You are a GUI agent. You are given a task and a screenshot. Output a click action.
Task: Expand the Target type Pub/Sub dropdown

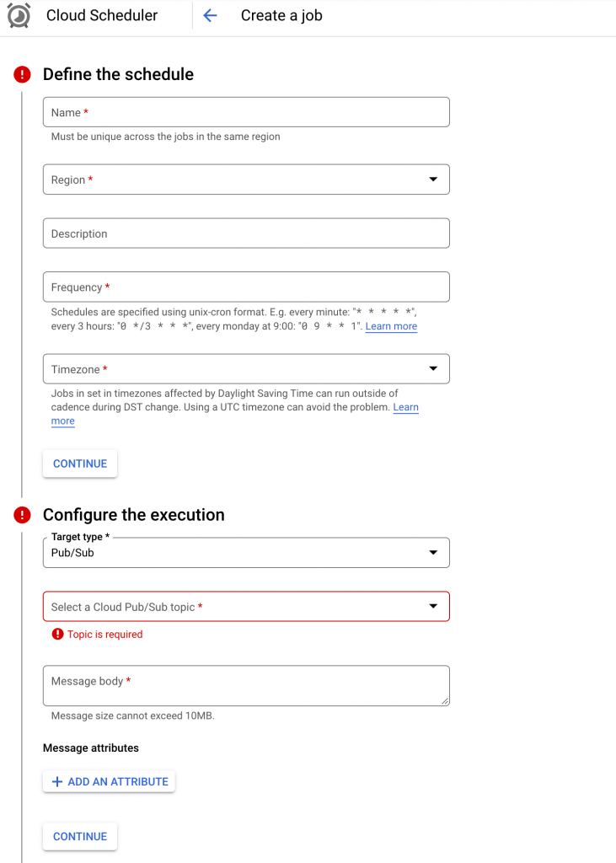click(x=246, y=553)
